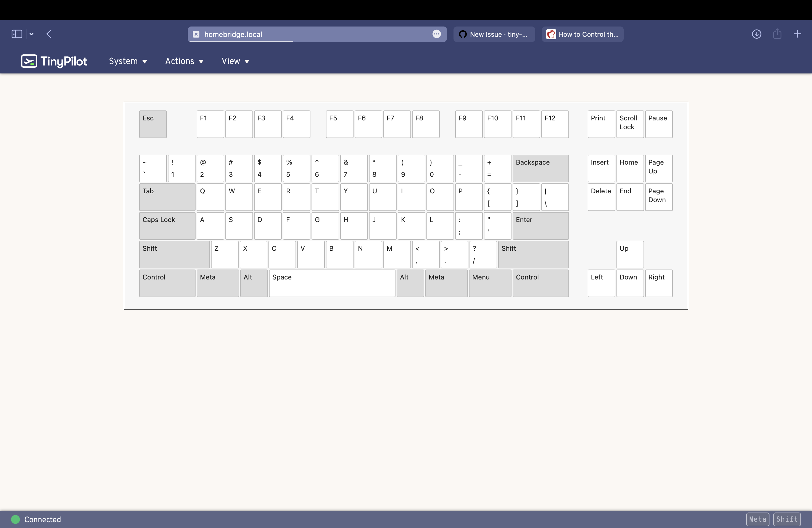This screenshot has height=528, width=812.
Task: Click the browser back arrow
Action: tap(49, 34)
